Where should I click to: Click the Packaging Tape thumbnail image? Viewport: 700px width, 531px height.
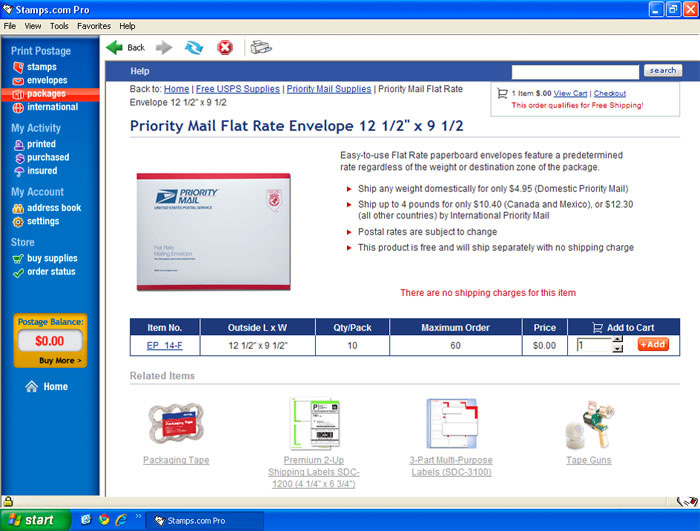tap(176, 424)
